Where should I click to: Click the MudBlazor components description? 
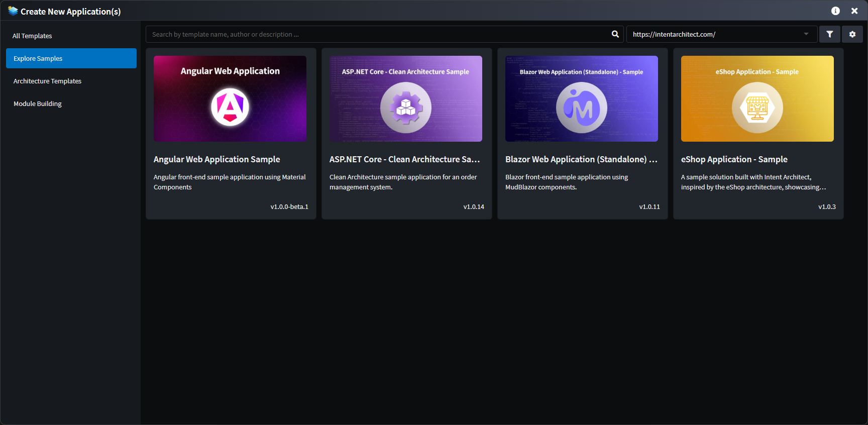pos(567,182)
